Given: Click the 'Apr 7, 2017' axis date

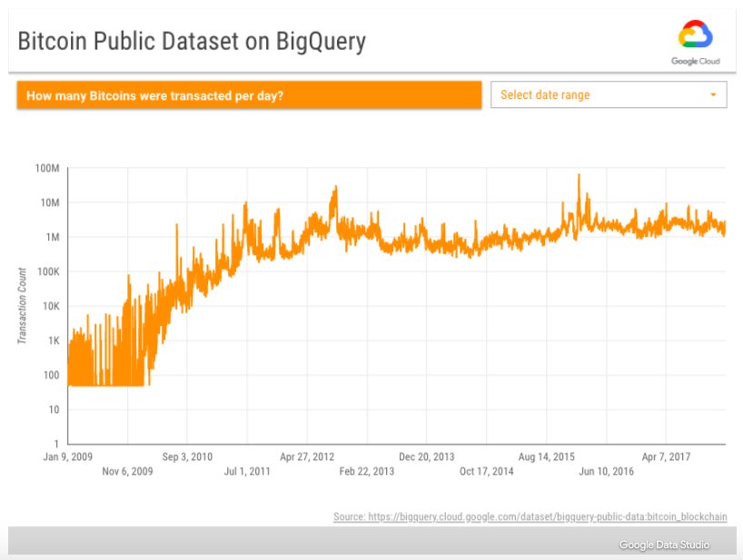Looking at the screenshot, I should pyautogui.click(x=666, y=457).
